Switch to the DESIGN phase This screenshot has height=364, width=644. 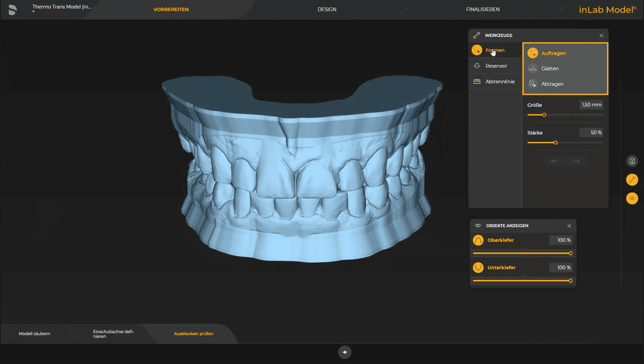tap(327, 9)
